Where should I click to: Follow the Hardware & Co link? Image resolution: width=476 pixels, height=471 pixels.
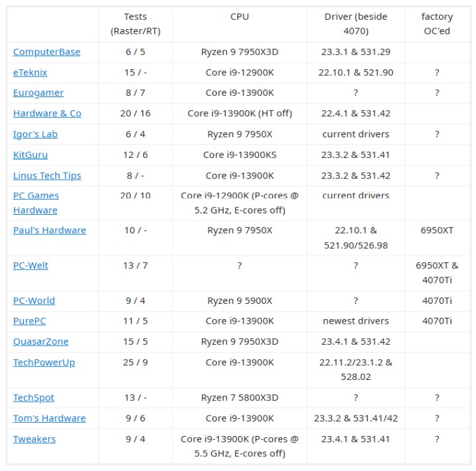(47, 114)
